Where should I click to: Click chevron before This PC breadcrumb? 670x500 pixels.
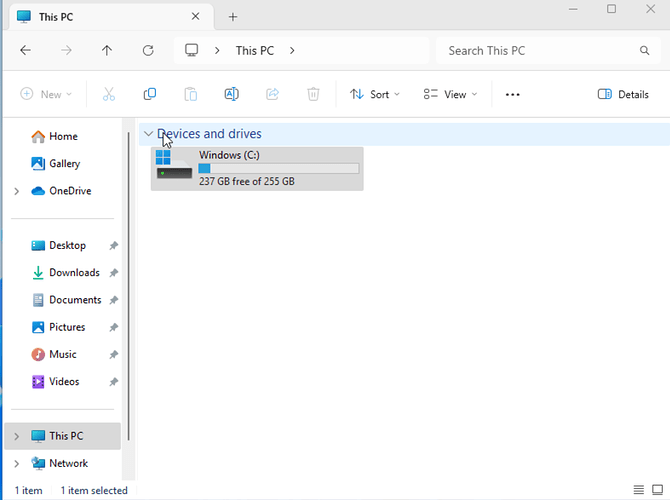(x=217, y=50)
